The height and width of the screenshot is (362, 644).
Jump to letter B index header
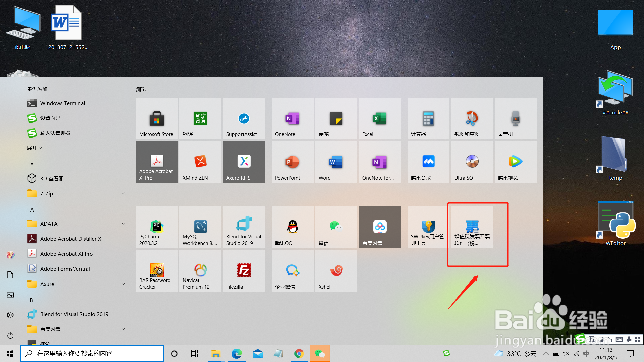tap(31, 300)
